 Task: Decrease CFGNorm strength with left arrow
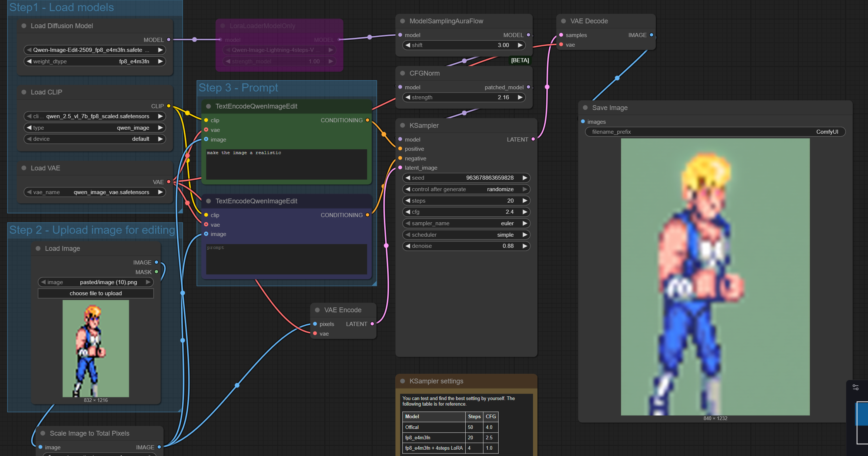tap(408, 97)
